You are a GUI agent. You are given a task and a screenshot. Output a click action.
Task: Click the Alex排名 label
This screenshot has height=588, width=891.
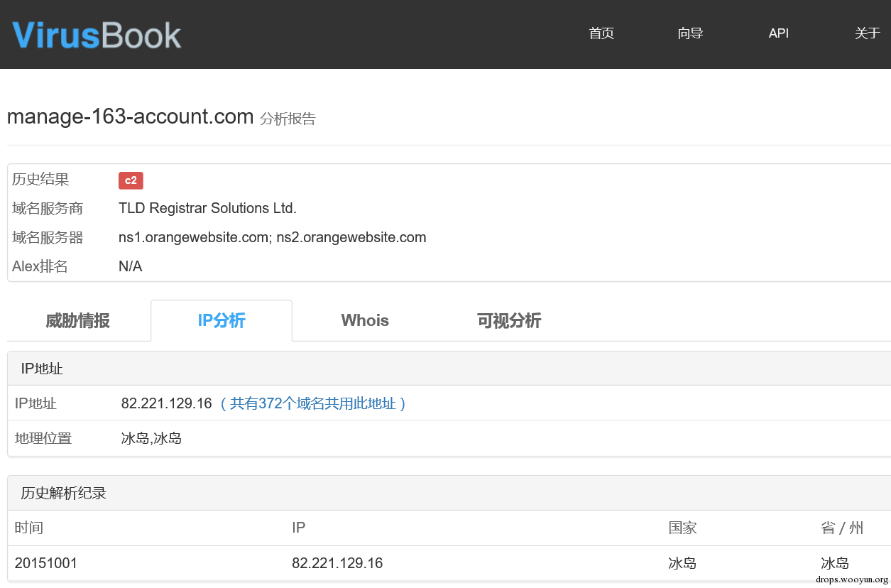[40, 267]
